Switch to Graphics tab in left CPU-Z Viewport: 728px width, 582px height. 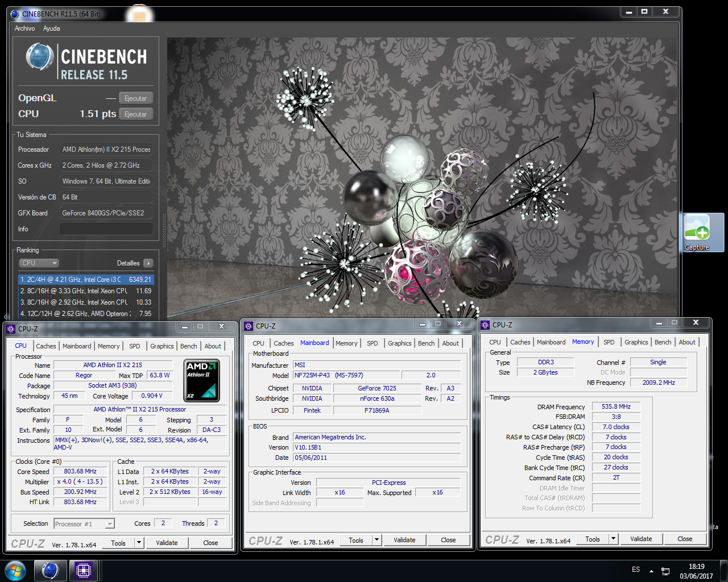162,346
